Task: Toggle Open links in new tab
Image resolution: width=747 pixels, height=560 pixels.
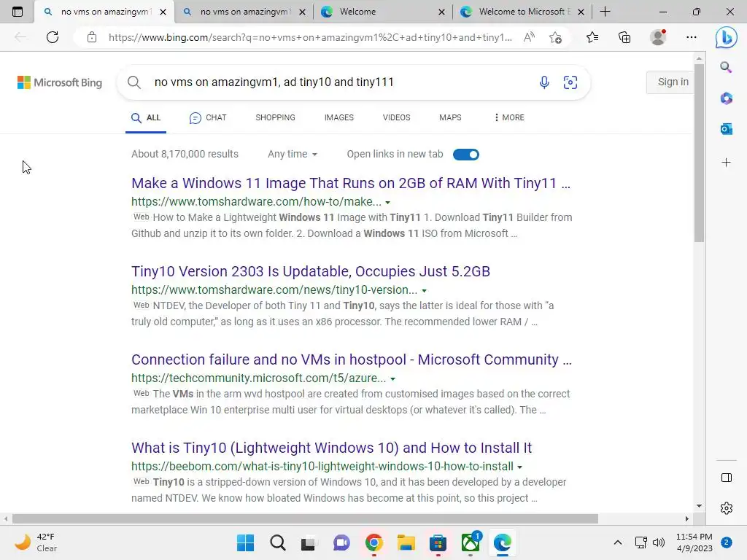Action: coord(466,155)
